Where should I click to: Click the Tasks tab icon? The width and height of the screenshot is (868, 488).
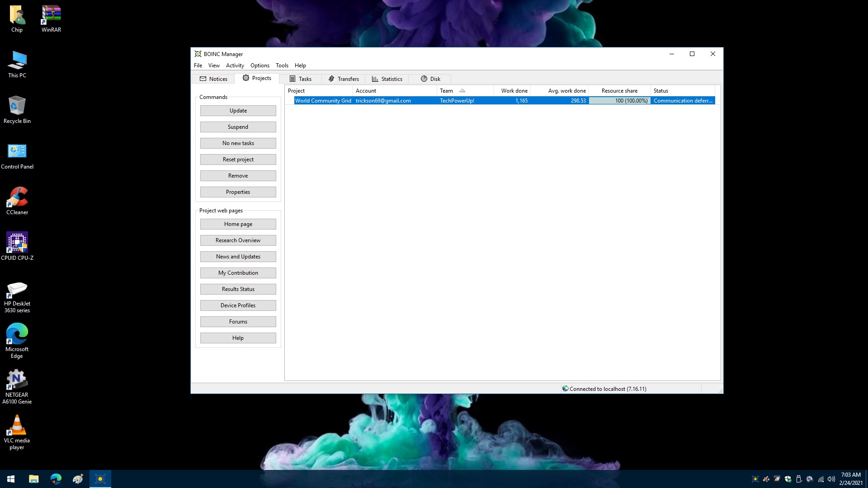click(x=292, y=78)
